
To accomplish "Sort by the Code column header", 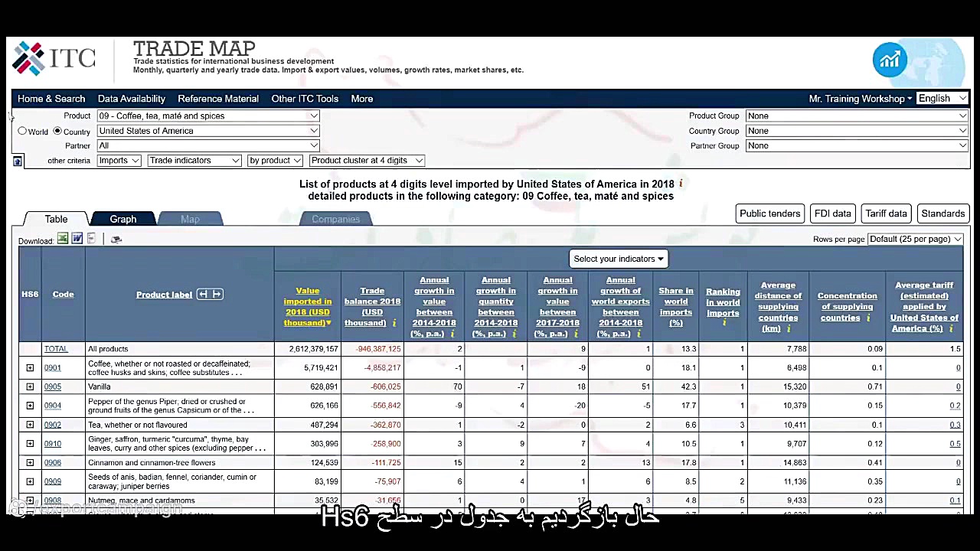I will pyautogui.click(x=64, y=295).
